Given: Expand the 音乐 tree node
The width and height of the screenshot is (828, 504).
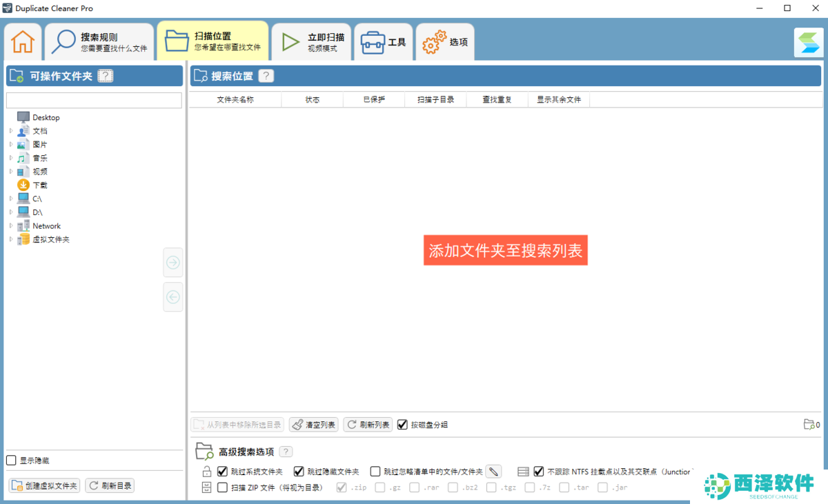Looking at the screenshot, I should click(x=11, y=158).
